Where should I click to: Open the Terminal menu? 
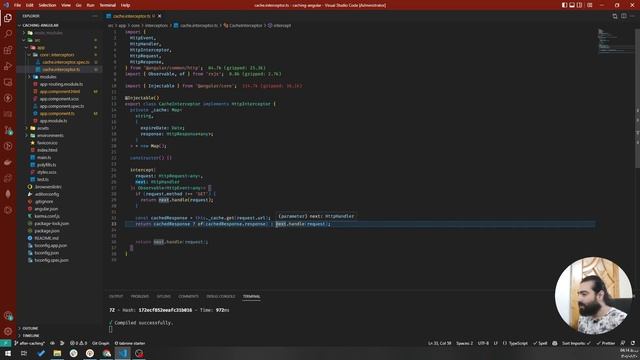coord(108,5)
